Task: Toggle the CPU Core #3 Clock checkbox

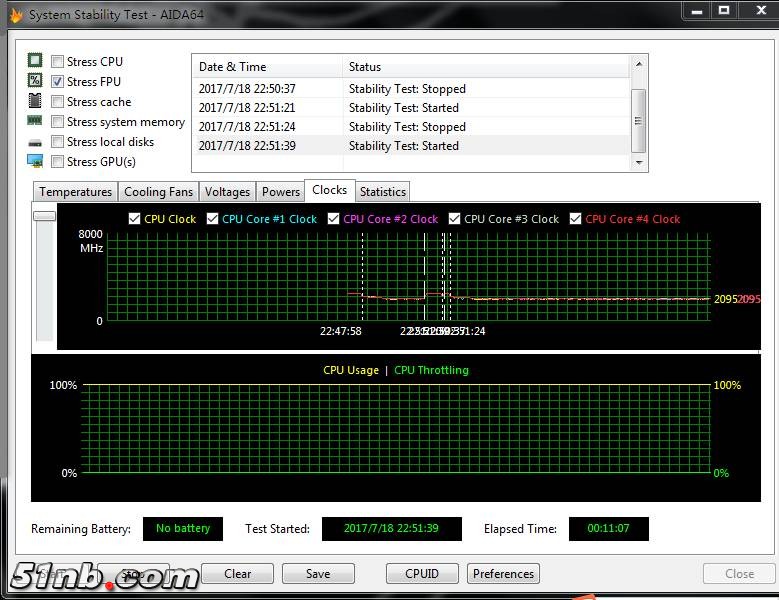Action: (x=454, y=219)
